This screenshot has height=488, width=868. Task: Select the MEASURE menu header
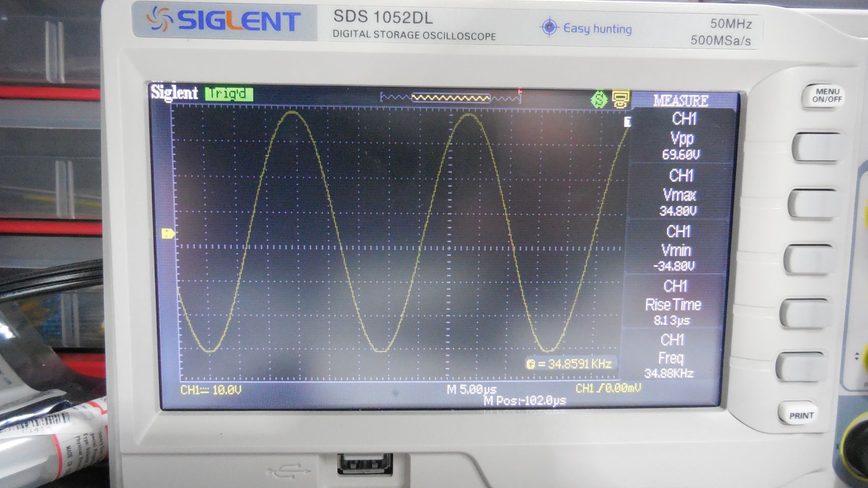tap(681, 100)
